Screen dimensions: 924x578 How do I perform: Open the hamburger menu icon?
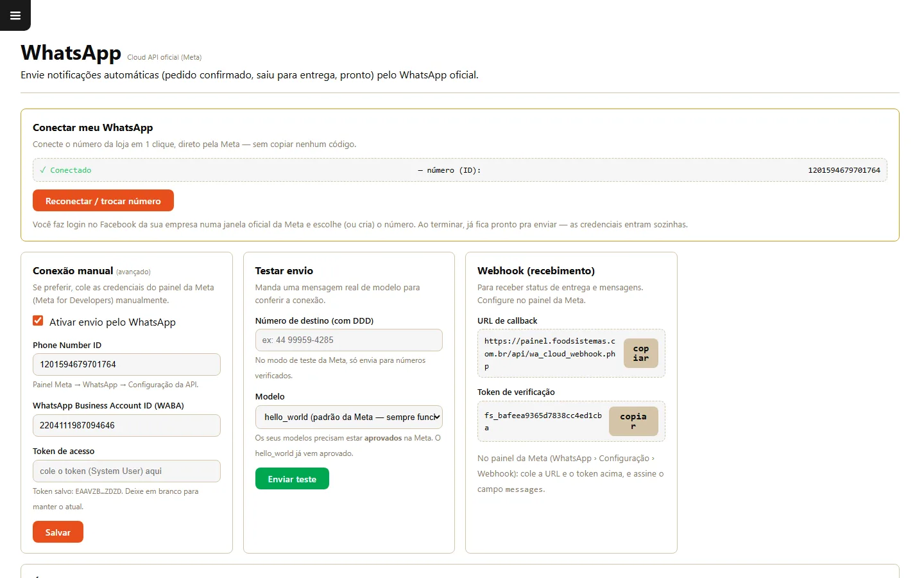tap(15, 15)
